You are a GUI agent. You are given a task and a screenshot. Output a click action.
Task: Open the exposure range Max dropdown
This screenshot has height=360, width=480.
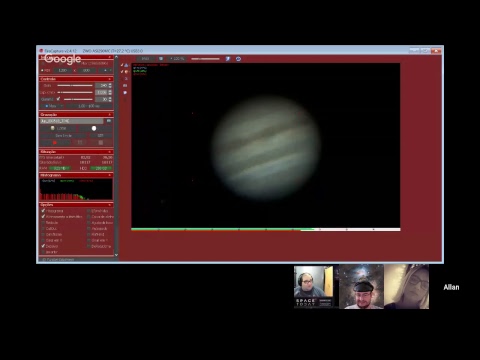(53, 106)
